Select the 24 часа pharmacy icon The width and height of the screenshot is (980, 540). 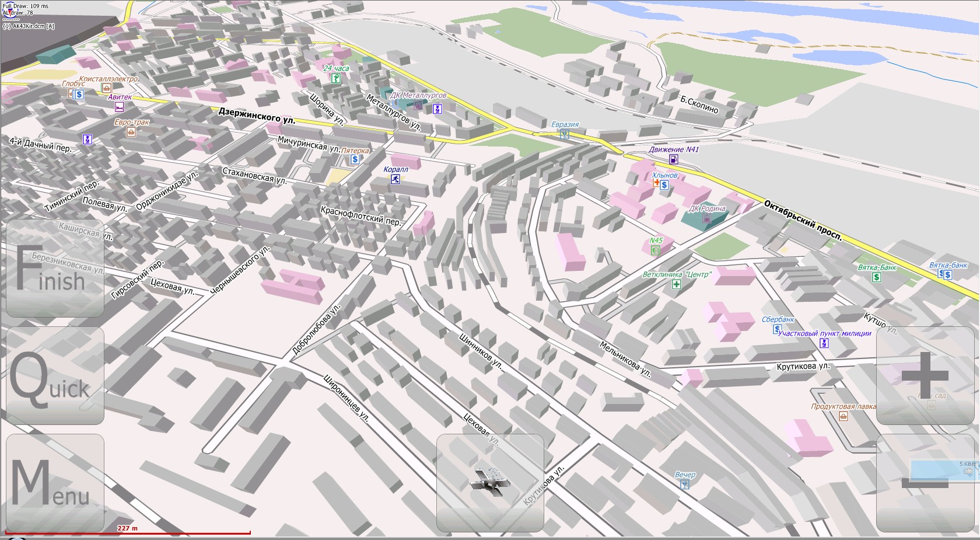[335, 78]
